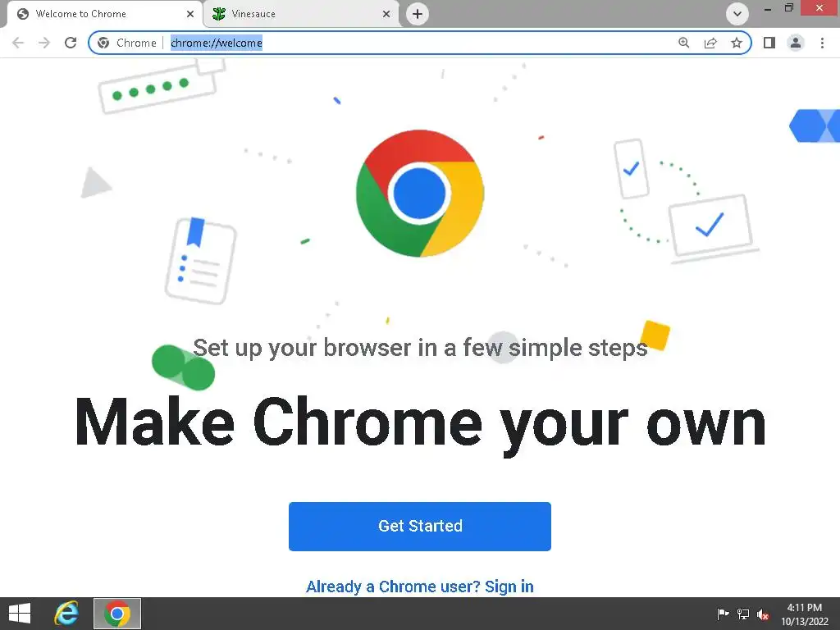Close the Welcome to Chrome tab

click(x=190, y=14)
